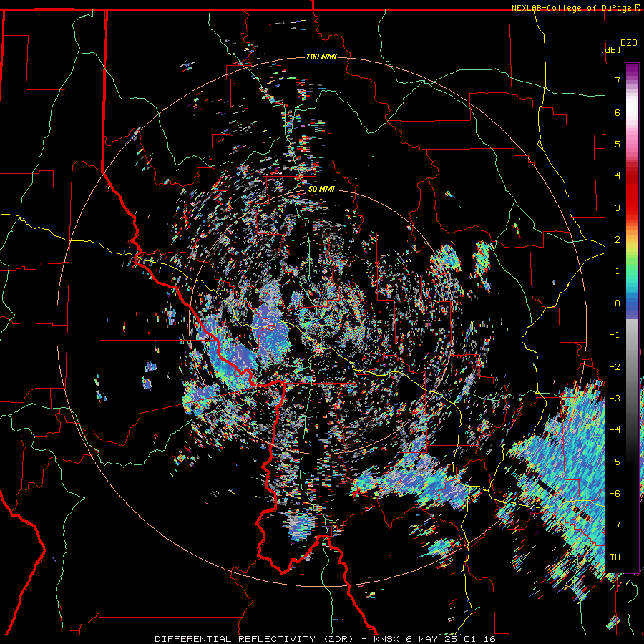644x644 pixels.
Task: Click the 0 value on color scale
Action: [618, 303]
